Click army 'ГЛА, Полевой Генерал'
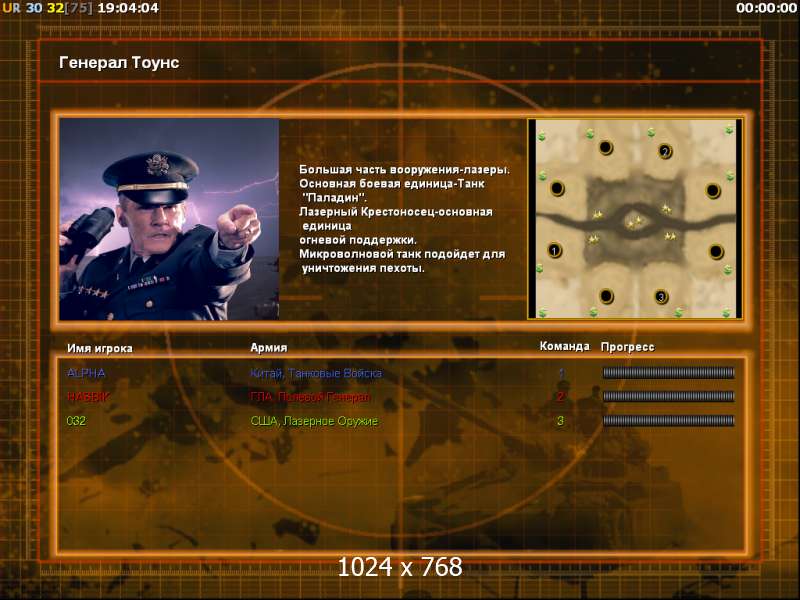 point(310,397)
